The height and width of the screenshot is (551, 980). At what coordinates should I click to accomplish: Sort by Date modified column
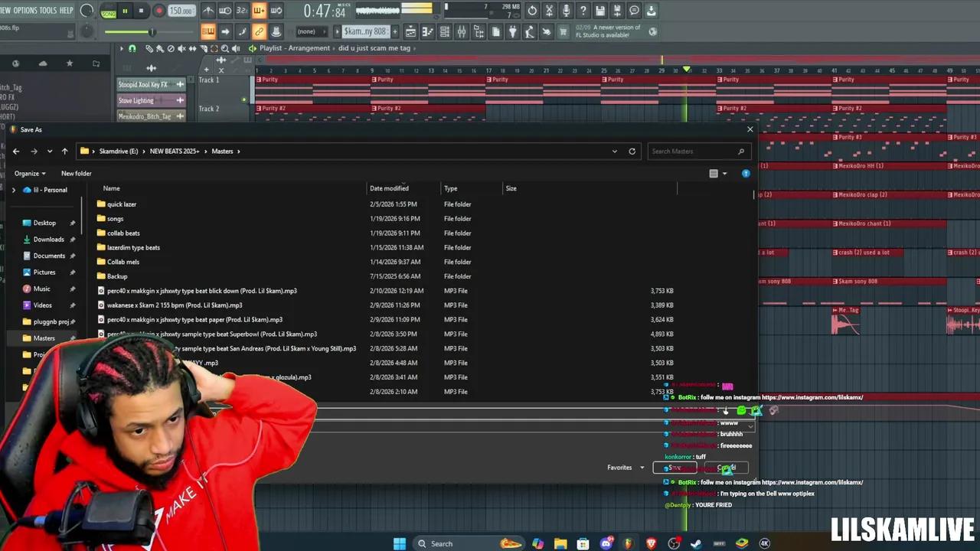[x=389, y=188]
